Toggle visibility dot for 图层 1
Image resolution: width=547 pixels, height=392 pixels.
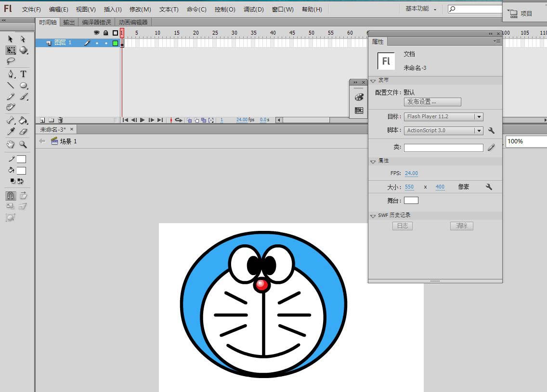97,43
